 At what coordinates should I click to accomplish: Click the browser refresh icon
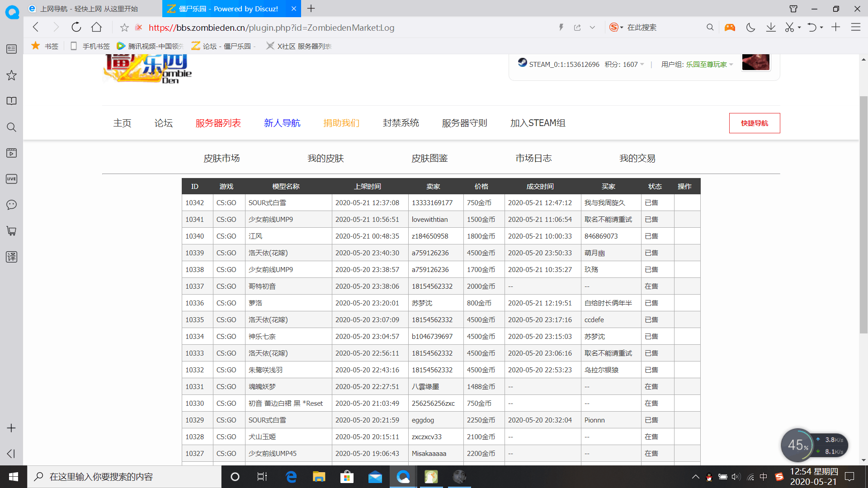[76, 27]
